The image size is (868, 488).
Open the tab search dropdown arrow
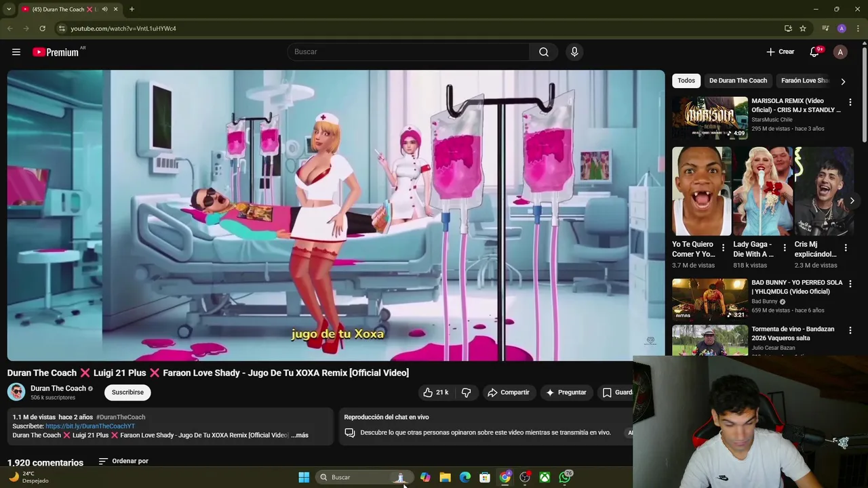pos(9,9)
